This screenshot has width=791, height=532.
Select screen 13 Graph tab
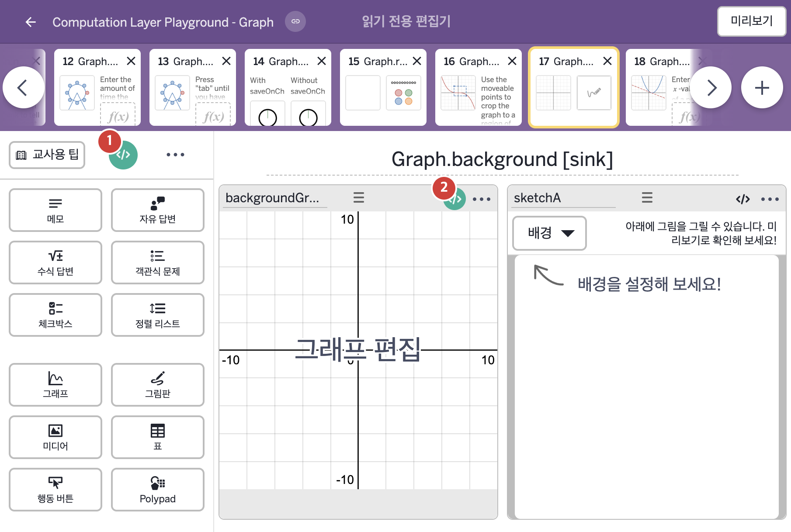click(x=193, y=87)
